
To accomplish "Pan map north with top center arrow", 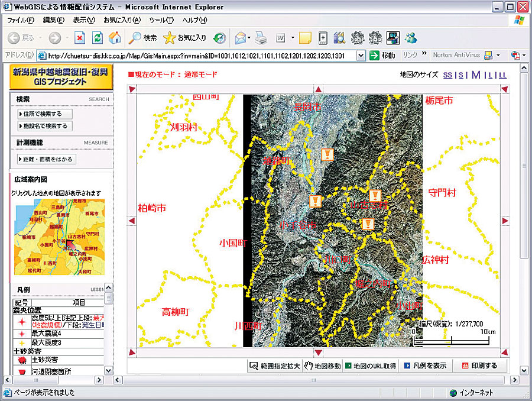I will [318, 89].
